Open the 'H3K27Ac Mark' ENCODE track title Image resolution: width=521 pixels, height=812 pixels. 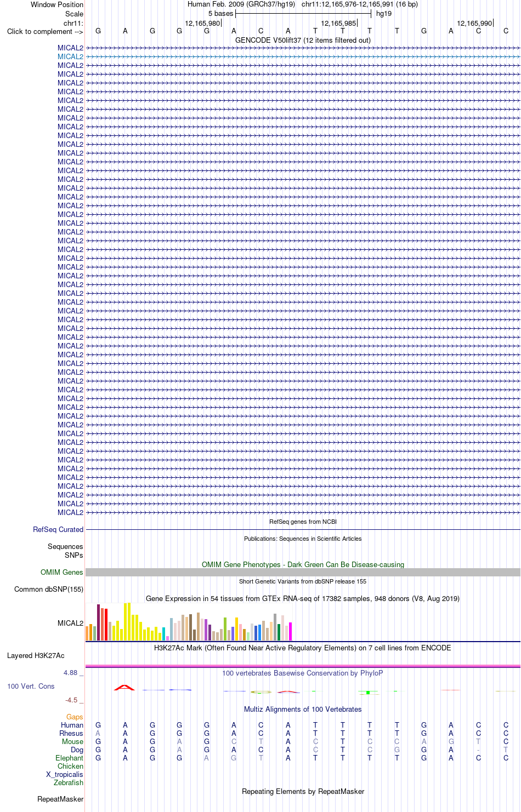point(303,648)
